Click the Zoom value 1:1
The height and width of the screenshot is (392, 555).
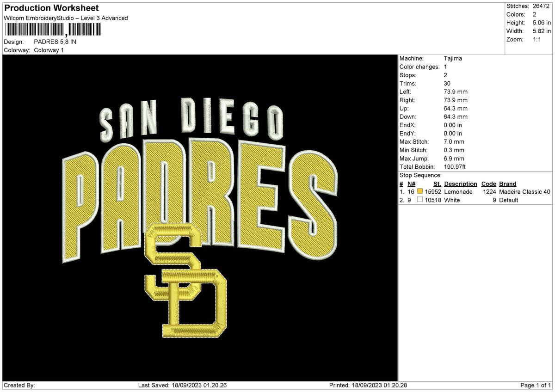pyautogui.click(x=538, y=39)
